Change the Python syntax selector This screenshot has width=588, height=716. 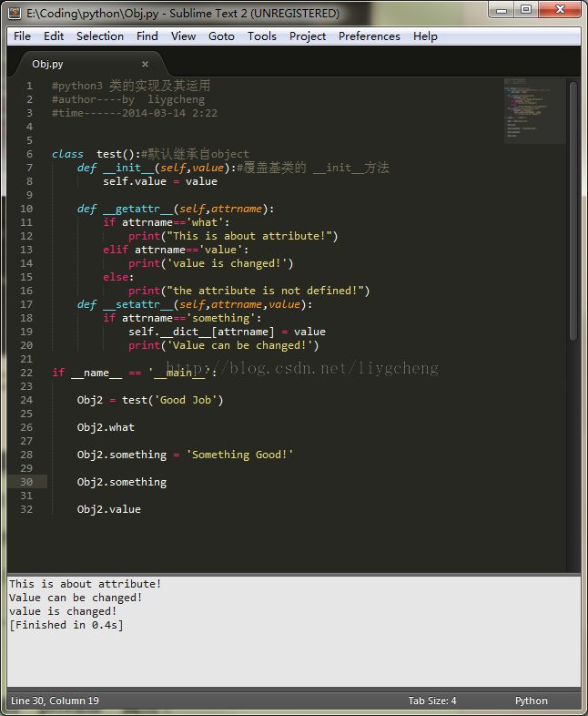[x=531, y=701]
